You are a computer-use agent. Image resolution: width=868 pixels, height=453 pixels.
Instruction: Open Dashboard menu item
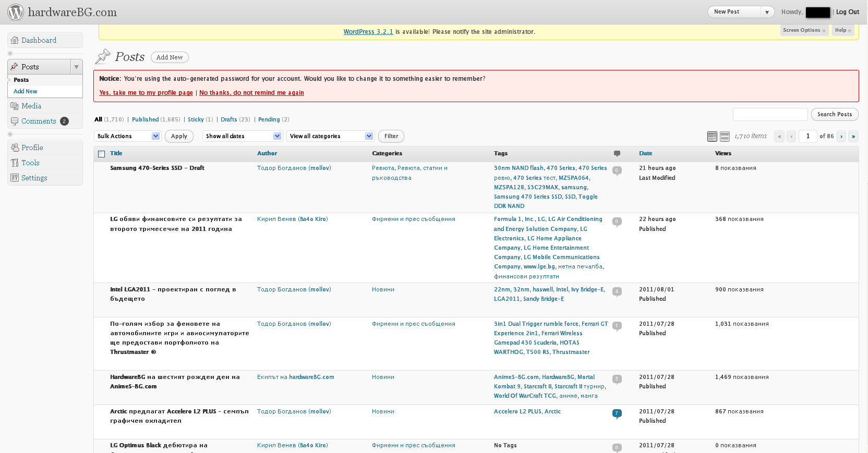(x=39, y=40)
